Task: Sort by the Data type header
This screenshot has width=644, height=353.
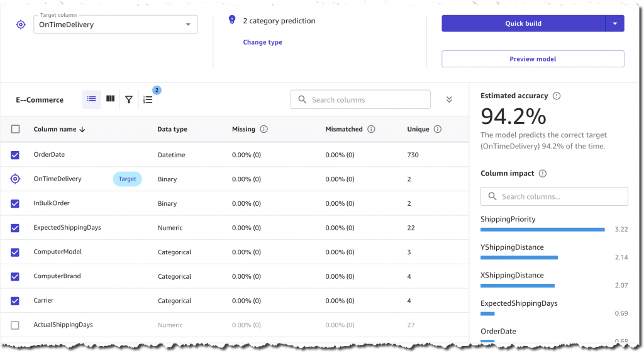Action: click(x=172, y=129)
